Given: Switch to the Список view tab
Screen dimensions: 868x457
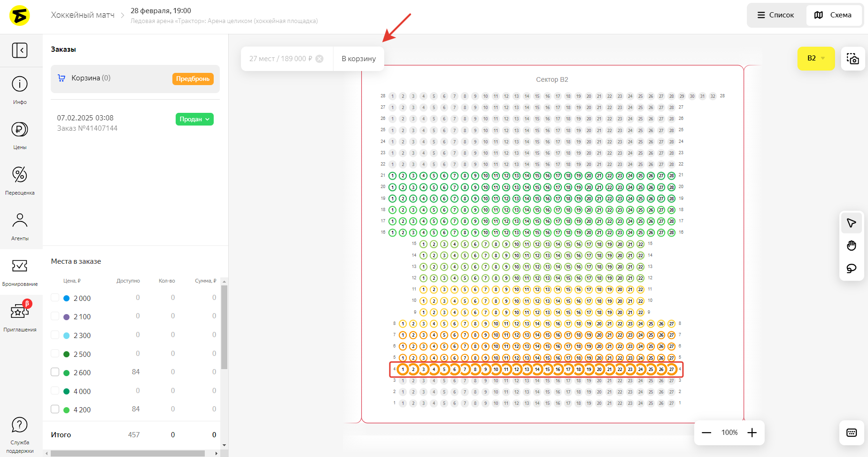Looking at the screenshot, I should 775,15.
